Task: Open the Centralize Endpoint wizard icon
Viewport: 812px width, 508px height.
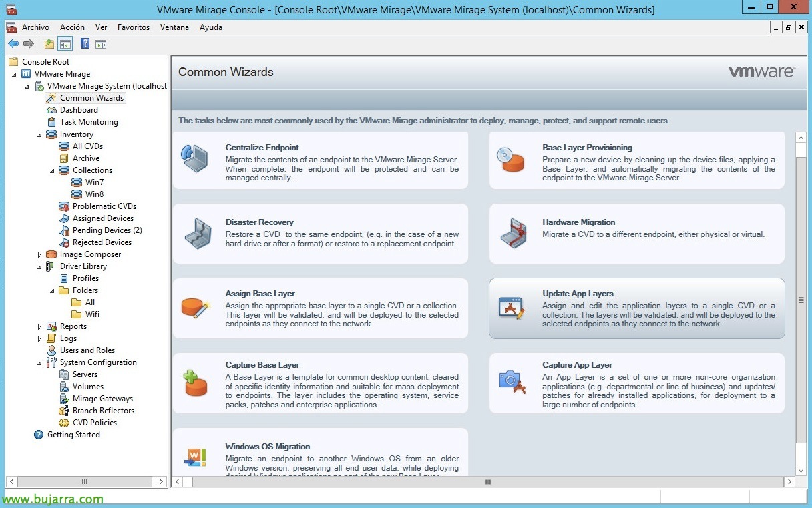Action: [x=195, y=159]
